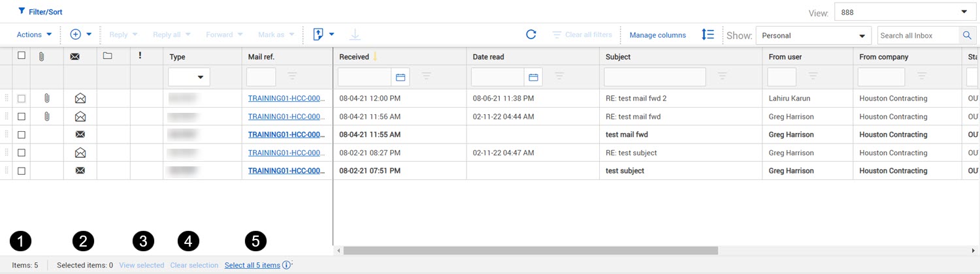
Task: Tick checkbox for RE: test mail fwd row
Action: coord(22,117)
